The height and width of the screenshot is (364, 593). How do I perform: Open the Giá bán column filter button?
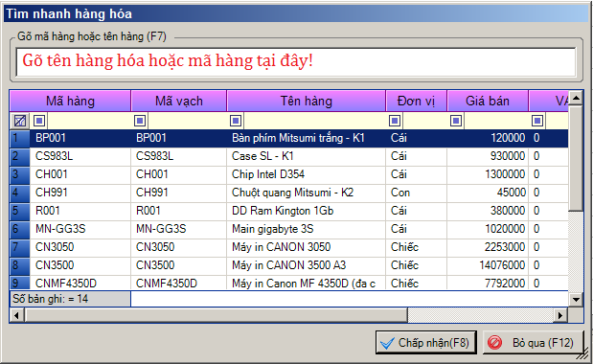[456, 121]
